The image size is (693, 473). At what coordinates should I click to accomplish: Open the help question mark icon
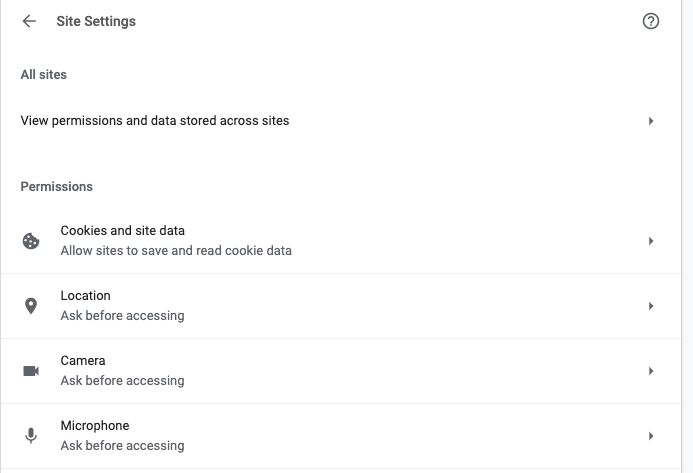click(651, 21)
